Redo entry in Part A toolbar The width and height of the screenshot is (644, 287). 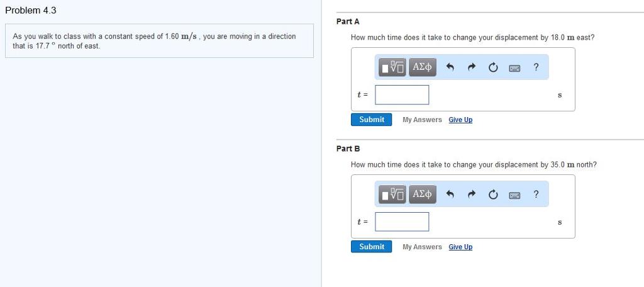pyautogui.click(x=472, y=67)
